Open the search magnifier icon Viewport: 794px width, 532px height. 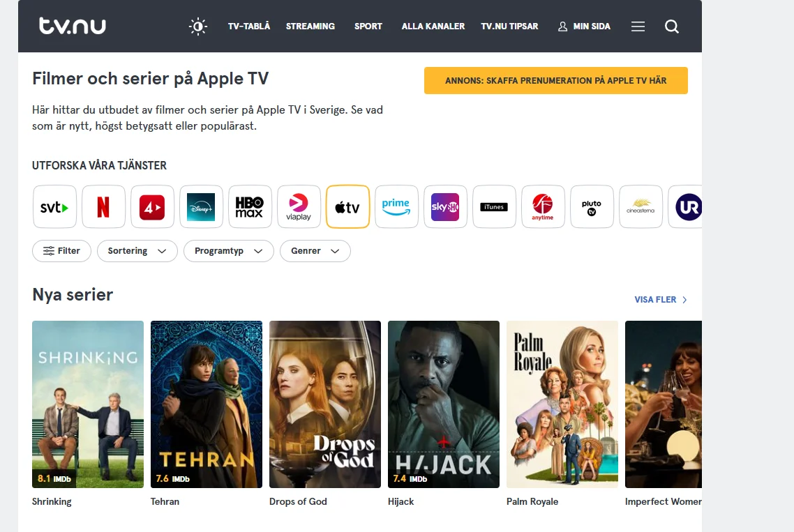pos(671,26)
